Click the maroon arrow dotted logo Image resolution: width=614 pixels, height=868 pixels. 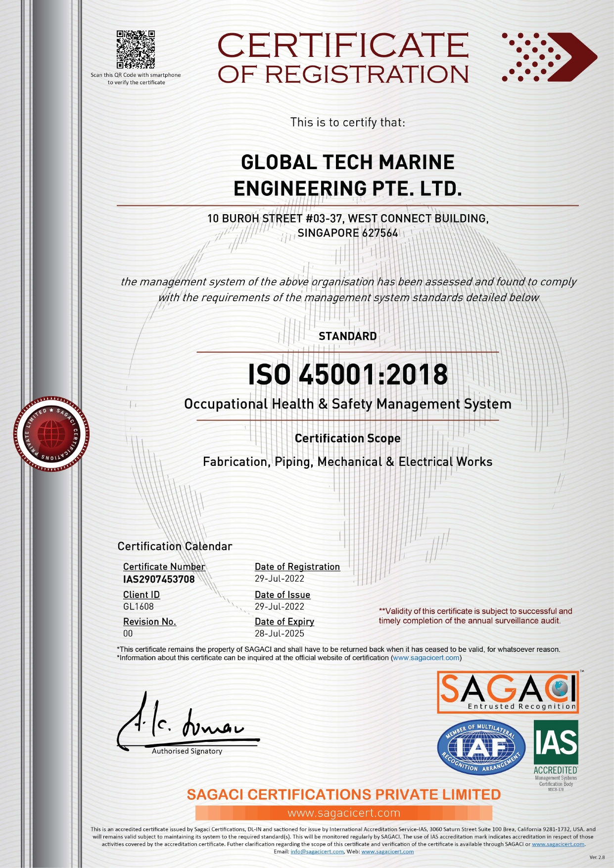[x=549, y=57]
